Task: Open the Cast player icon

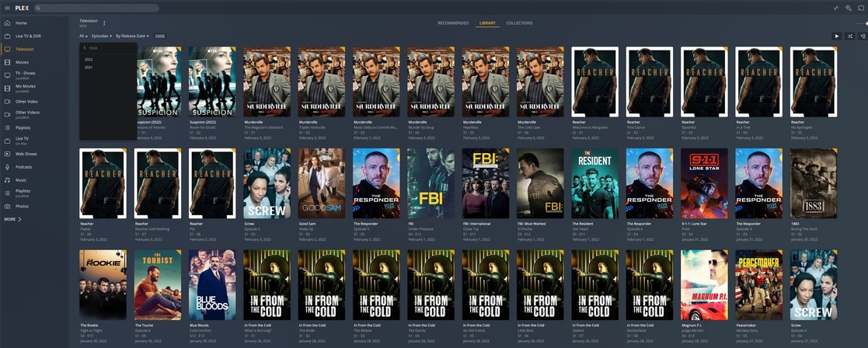Action: tap(861, 9)
